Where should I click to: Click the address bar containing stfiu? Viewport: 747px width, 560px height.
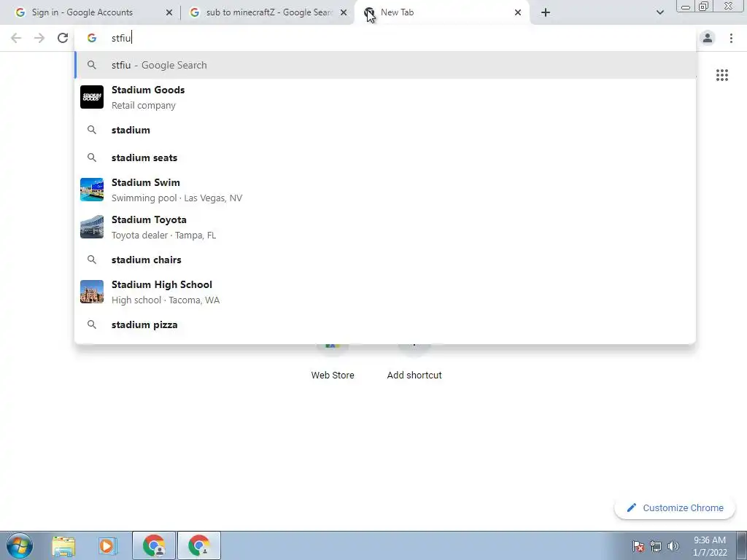(385, 38)
